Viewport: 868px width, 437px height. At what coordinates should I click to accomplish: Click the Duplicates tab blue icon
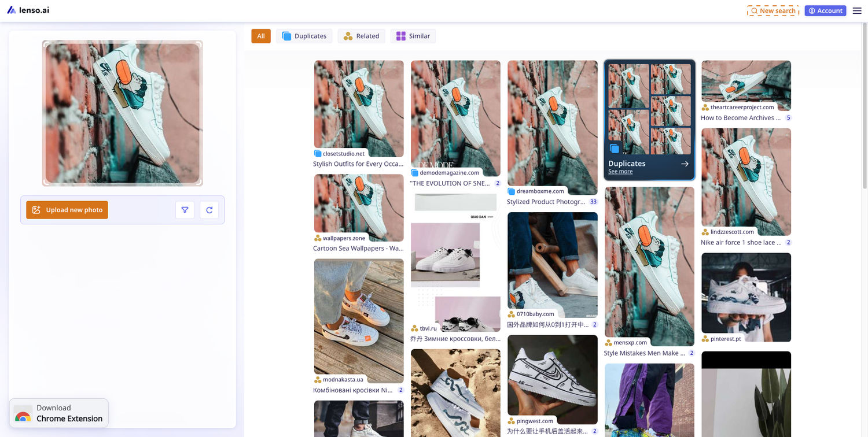tap(286, 36)
